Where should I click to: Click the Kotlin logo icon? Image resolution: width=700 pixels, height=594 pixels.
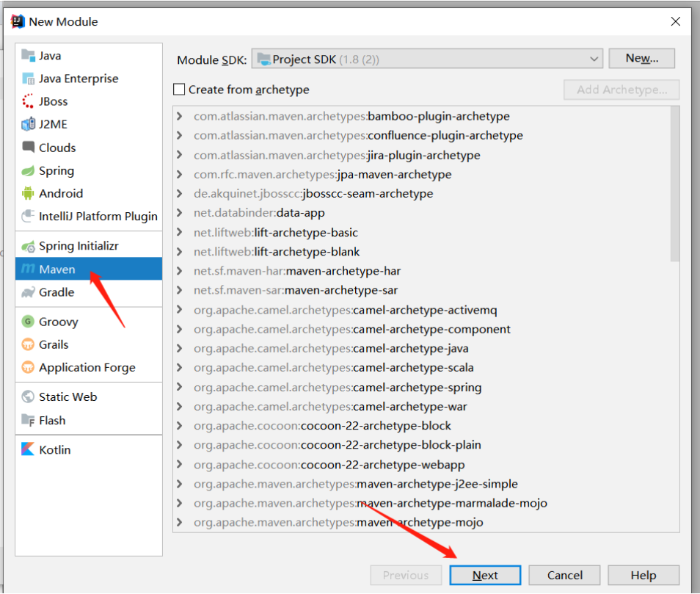point(28,449)
